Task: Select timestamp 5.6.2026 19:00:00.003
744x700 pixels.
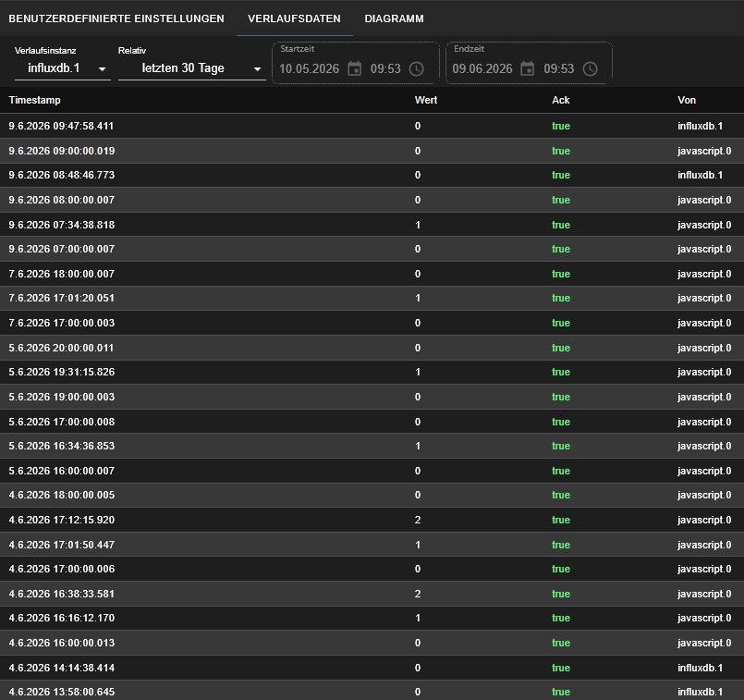Action: (62, 397)
